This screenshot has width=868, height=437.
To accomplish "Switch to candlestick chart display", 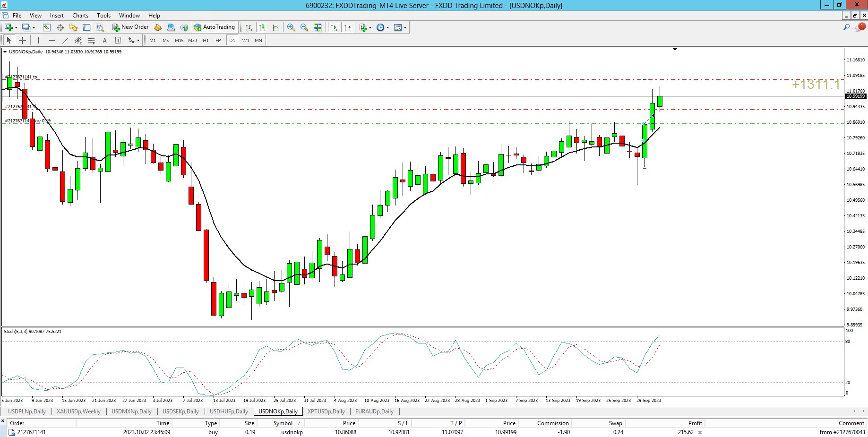I will coord(262,27).
